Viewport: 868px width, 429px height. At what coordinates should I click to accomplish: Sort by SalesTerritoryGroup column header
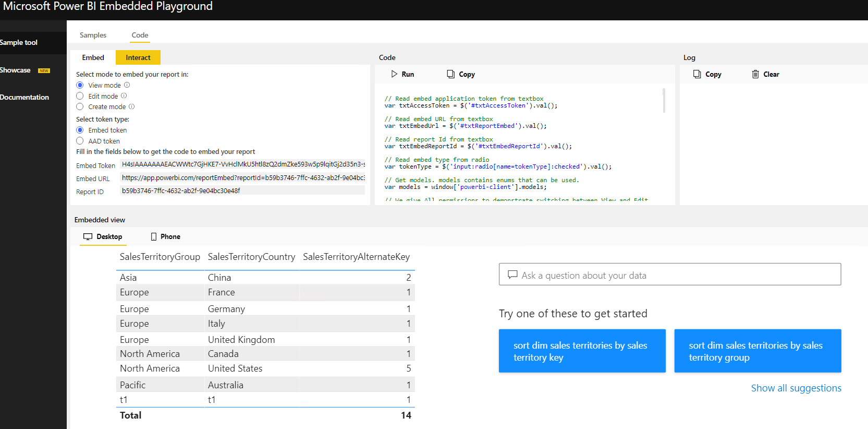coord(160,257)
